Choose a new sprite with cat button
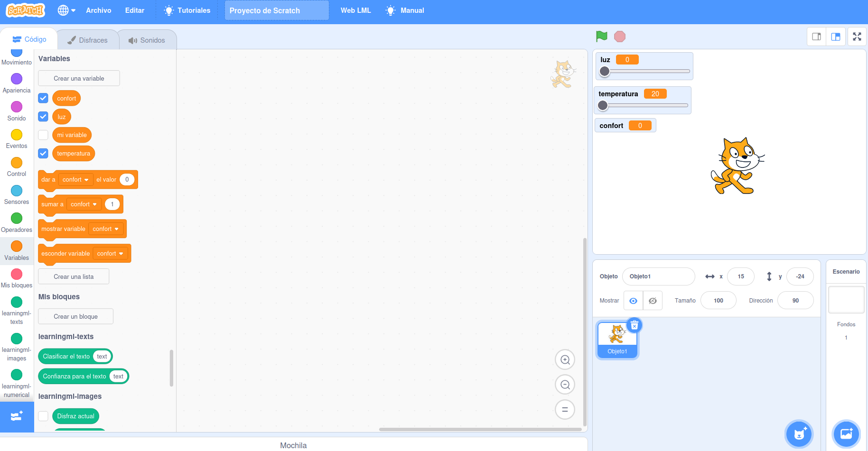The width and height of the screenshot is (868, 451). [799, 433]
